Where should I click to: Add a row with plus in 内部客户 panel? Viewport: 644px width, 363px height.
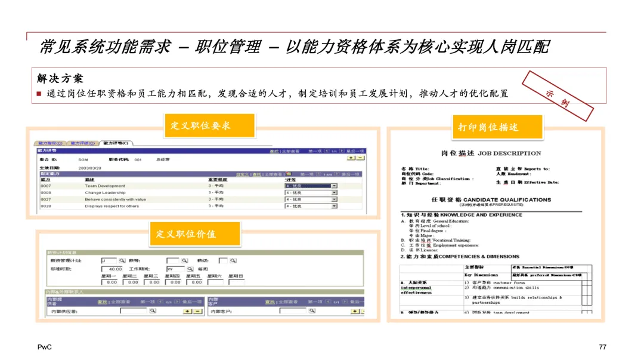pos(355,311)
